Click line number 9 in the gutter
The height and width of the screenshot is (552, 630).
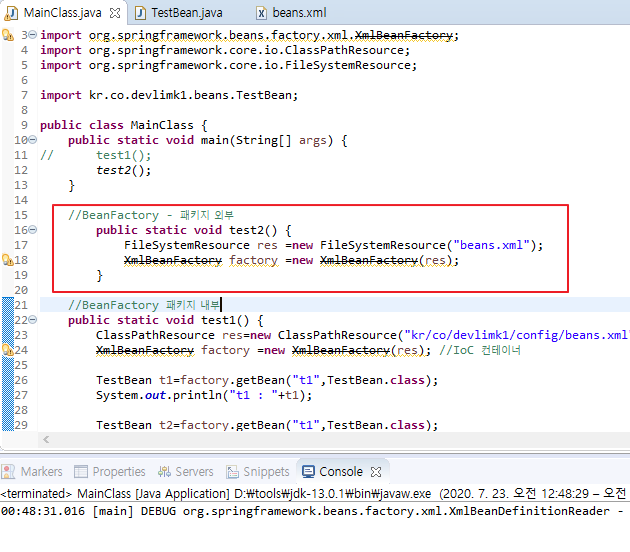(x=24, y=125)
